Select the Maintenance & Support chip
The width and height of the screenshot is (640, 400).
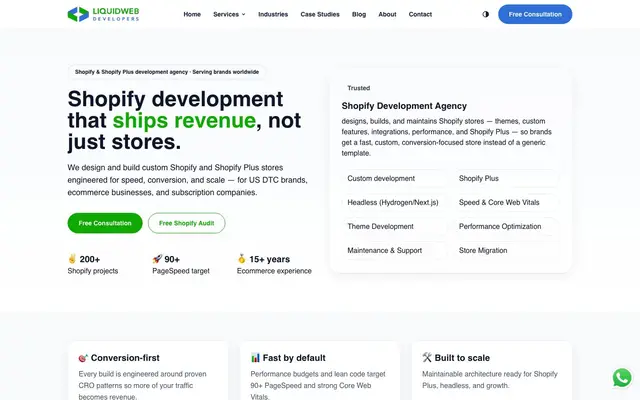pyautogui.click(x=394, y=251)
